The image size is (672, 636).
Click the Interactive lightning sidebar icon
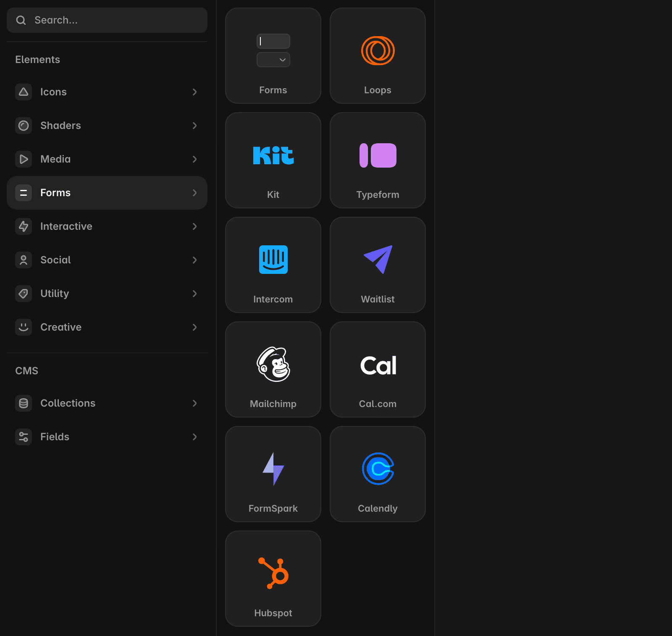pyautogui.click(x=24, y=226)
